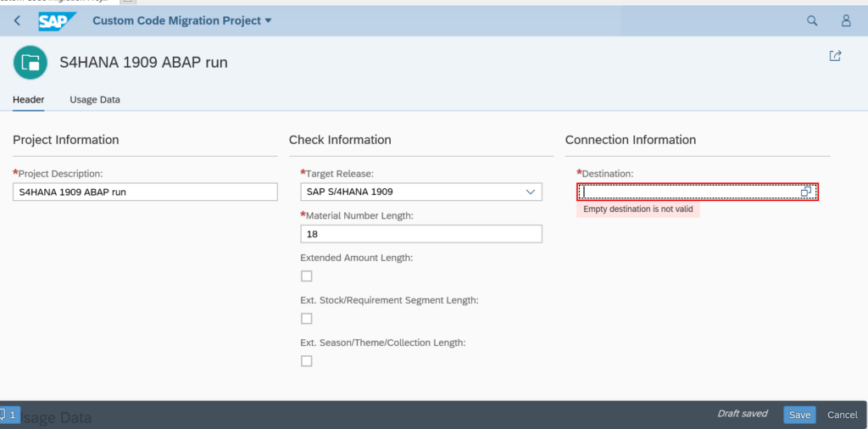Switch to the Header tab
The image size is (868, 429).
[29, 99]
